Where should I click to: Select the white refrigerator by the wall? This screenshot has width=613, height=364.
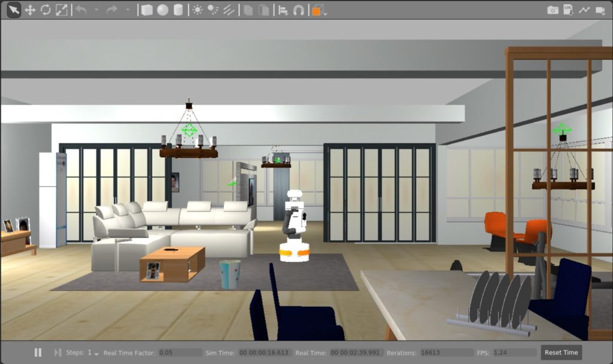click(x=53, y=200)
